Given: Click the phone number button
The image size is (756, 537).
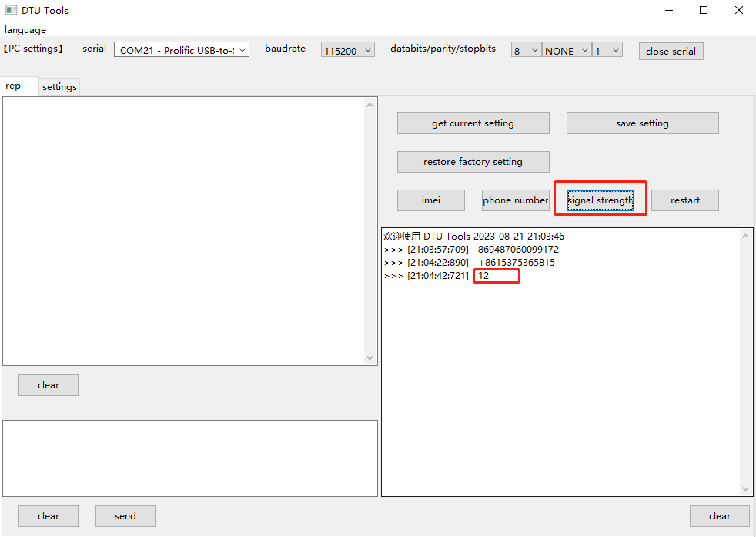Looking at the screenshot, I should point(515,200).
